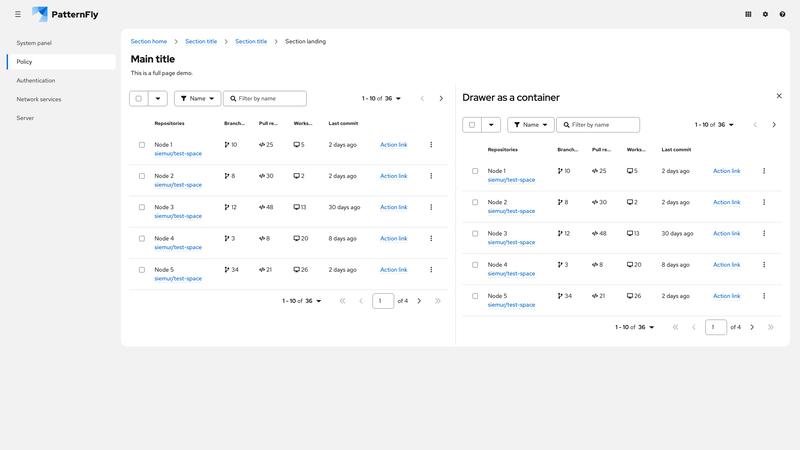Image resolution: width=800 pixels, height=450 pixels.
Task: Open items-per-page dropdown in main bottom pagination
Action: pos(302,301)
